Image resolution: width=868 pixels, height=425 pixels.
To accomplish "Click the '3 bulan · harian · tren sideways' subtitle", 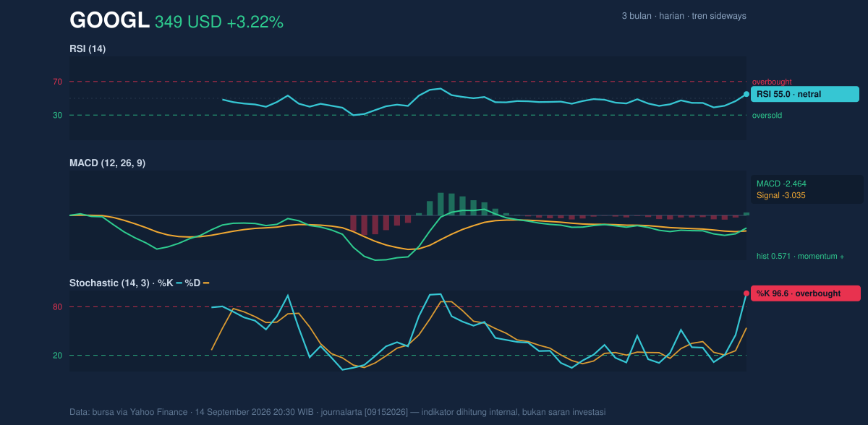I will click(684, 16).
